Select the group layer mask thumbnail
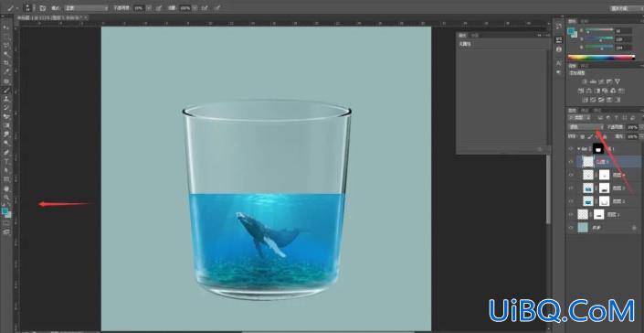The height and width of the screenshot is (333, 644). pos(597,149)
